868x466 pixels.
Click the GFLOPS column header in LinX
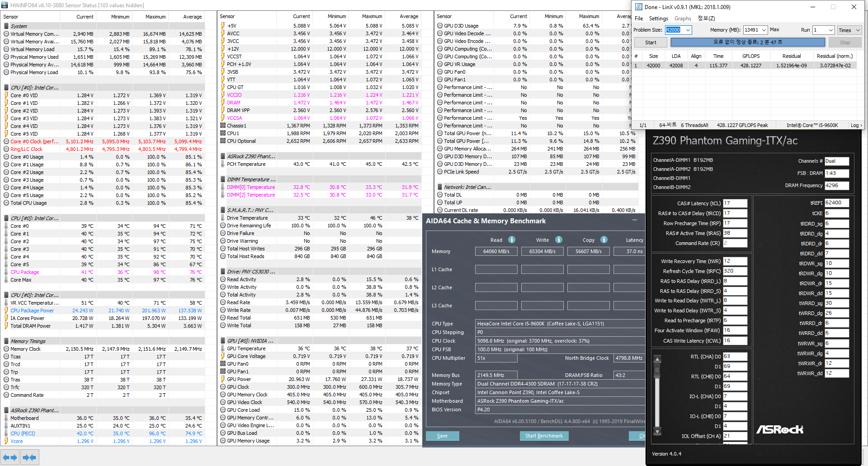tap(751, 56)
